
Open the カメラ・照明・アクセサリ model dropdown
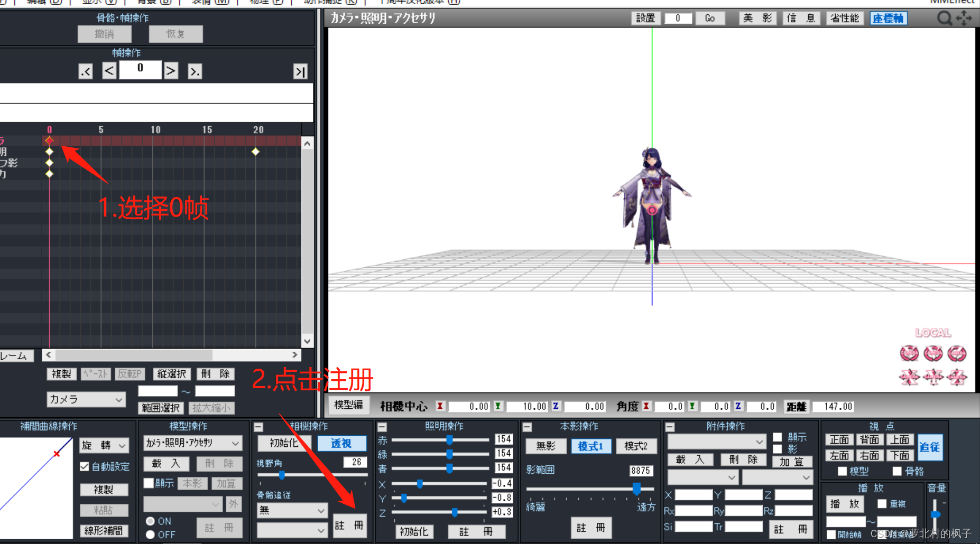[x=193, y=443]
